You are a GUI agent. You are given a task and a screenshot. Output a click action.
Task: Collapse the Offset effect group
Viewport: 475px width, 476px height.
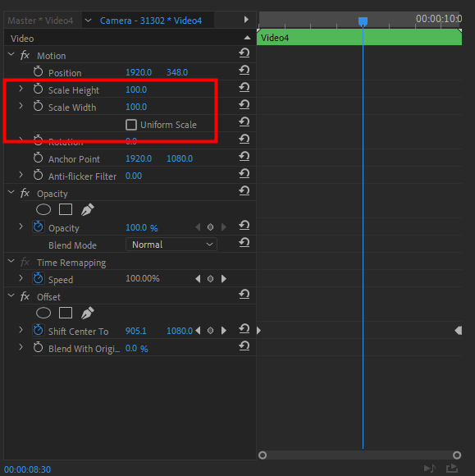(11, 295)
